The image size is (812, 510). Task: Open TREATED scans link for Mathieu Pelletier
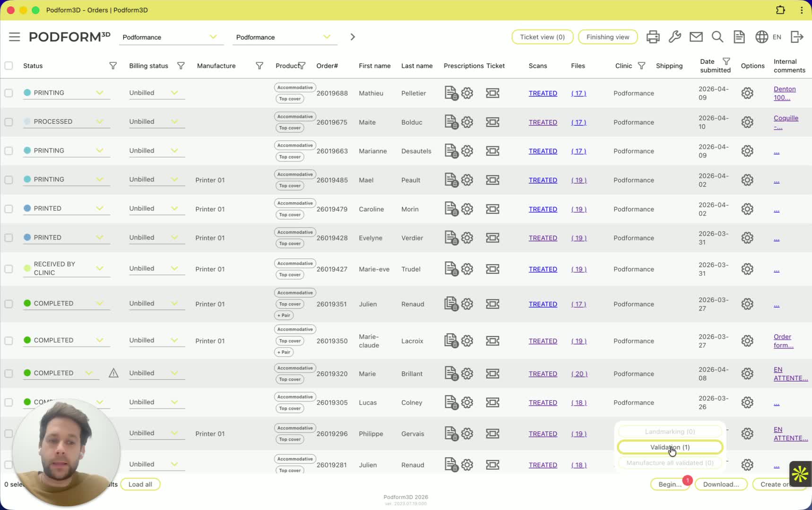pos(543,93)
